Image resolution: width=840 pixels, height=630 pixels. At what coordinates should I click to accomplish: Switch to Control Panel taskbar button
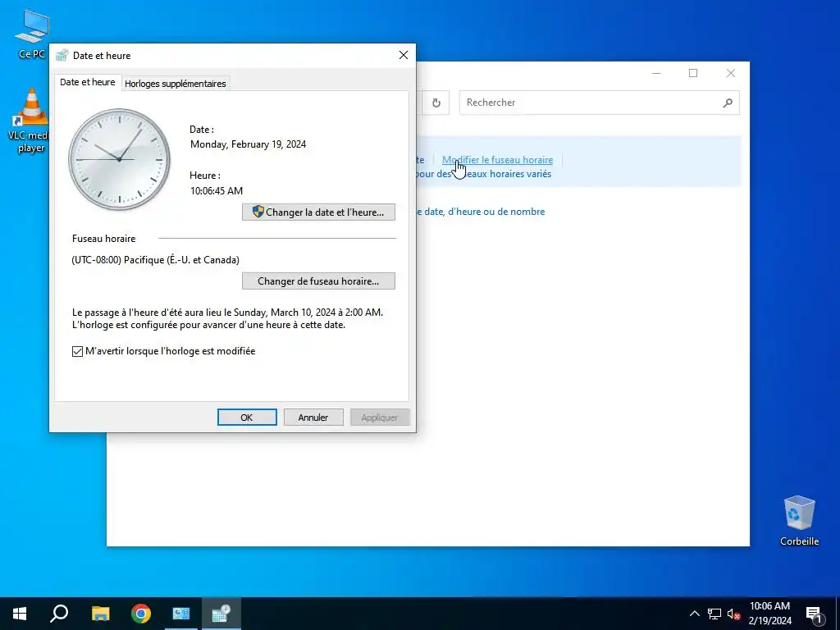point(181,614)
